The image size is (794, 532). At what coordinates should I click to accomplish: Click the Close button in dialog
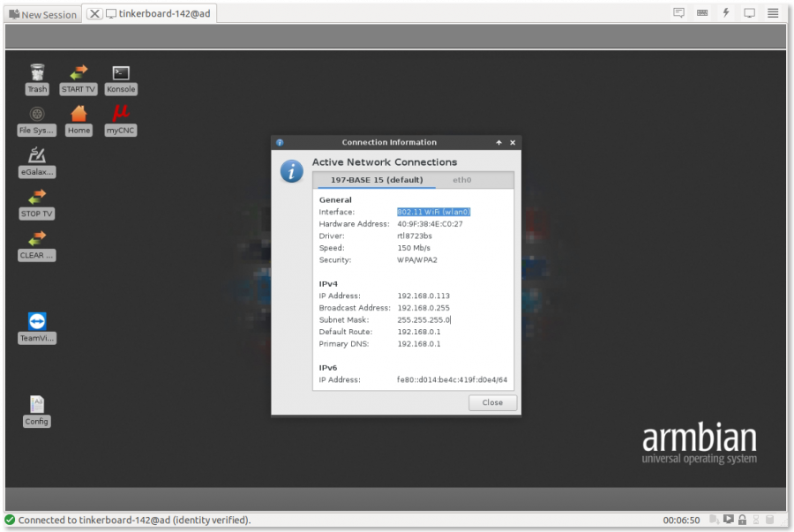click(492, 402)
